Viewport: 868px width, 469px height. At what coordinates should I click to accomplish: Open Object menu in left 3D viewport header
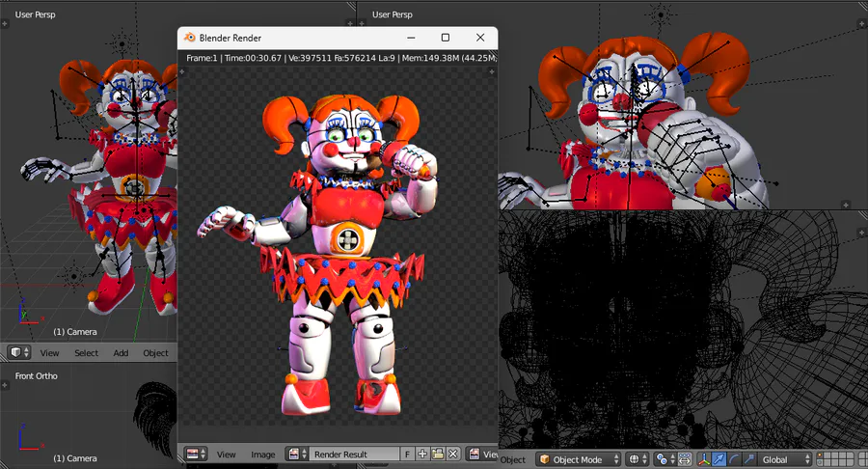(x=155, y=353)
